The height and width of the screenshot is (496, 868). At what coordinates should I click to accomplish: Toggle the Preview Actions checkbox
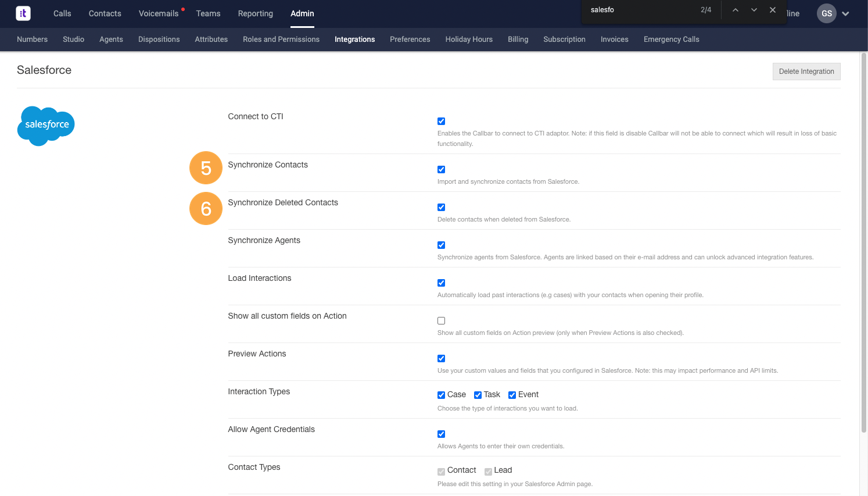[442, 359]
